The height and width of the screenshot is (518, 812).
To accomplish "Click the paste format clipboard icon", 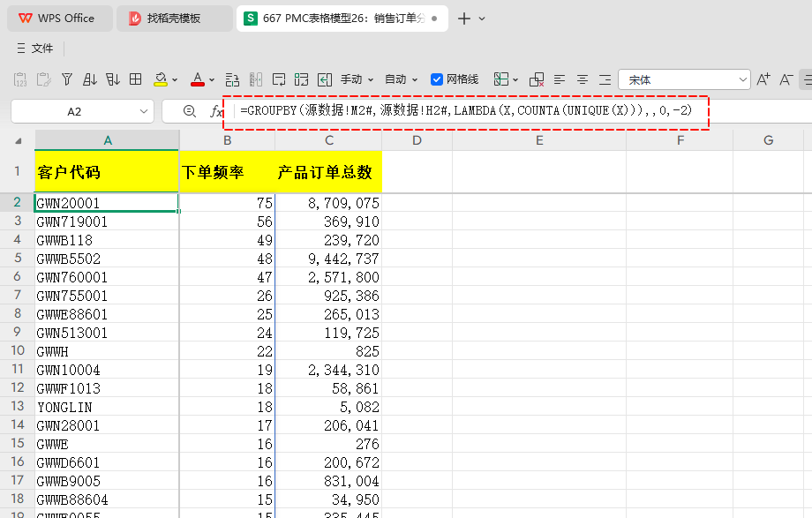I will [43, 79].
